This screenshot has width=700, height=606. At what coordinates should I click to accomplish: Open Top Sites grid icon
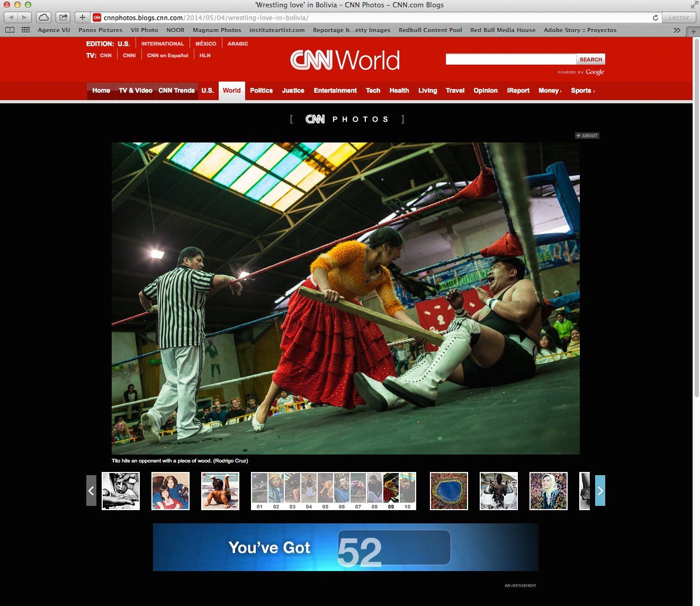tap(25, 30)
